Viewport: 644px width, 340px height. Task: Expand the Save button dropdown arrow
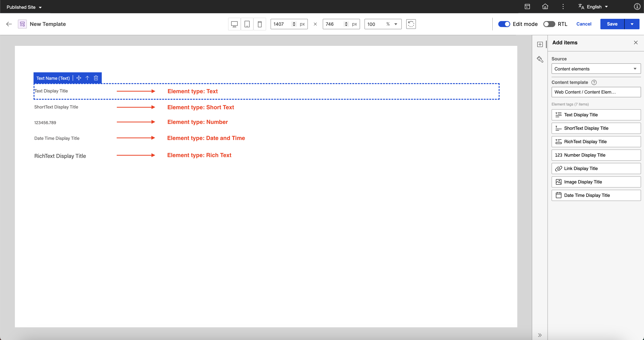coord(632,24)
